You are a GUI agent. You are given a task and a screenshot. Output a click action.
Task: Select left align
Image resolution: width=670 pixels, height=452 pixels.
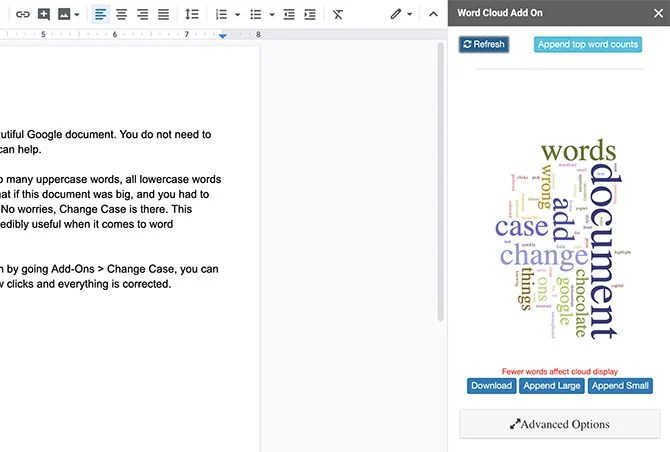[x=100, y=15]
